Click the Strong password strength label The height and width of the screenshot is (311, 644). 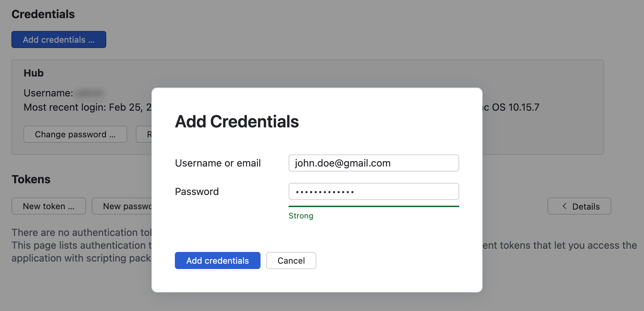coord(301,216)
